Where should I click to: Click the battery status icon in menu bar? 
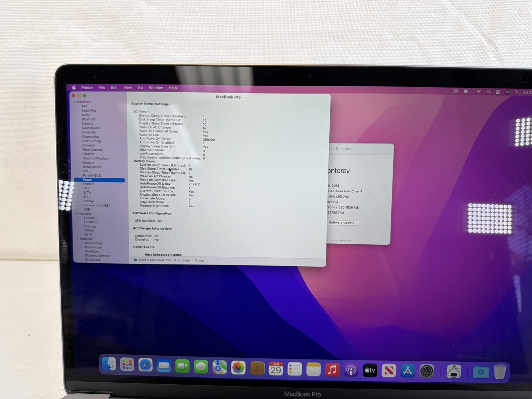(x=467, y=92)
